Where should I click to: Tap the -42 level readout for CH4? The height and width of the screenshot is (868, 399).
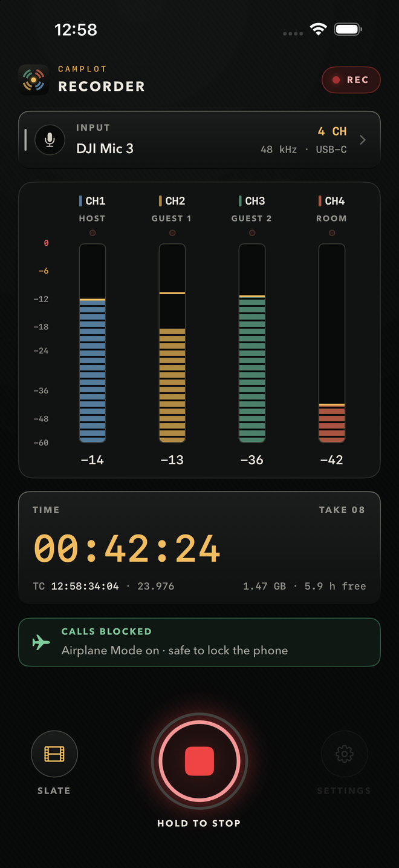332,460
